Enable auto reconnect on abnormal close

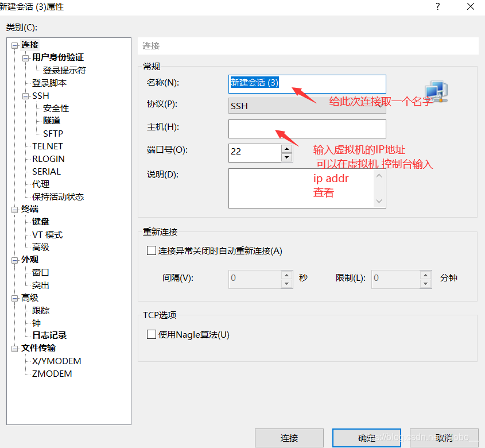pyautogui.click(x=152, y=250)
